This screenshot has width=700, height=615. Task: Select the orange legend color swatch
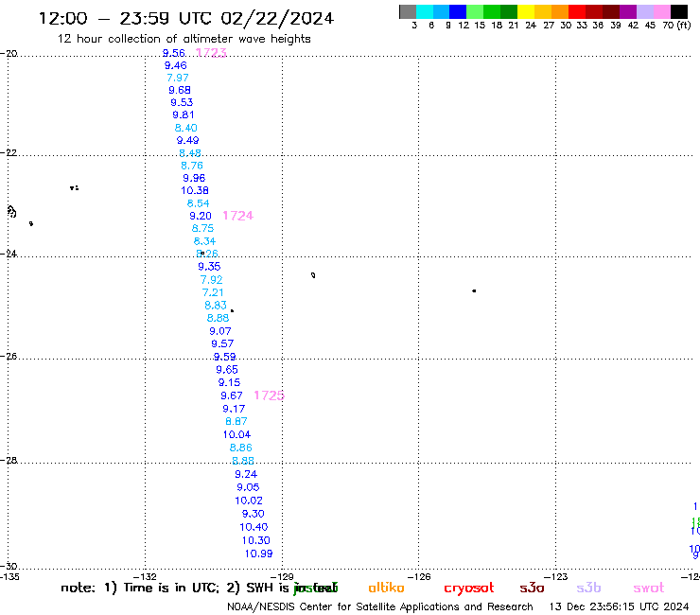pos(560,11)
